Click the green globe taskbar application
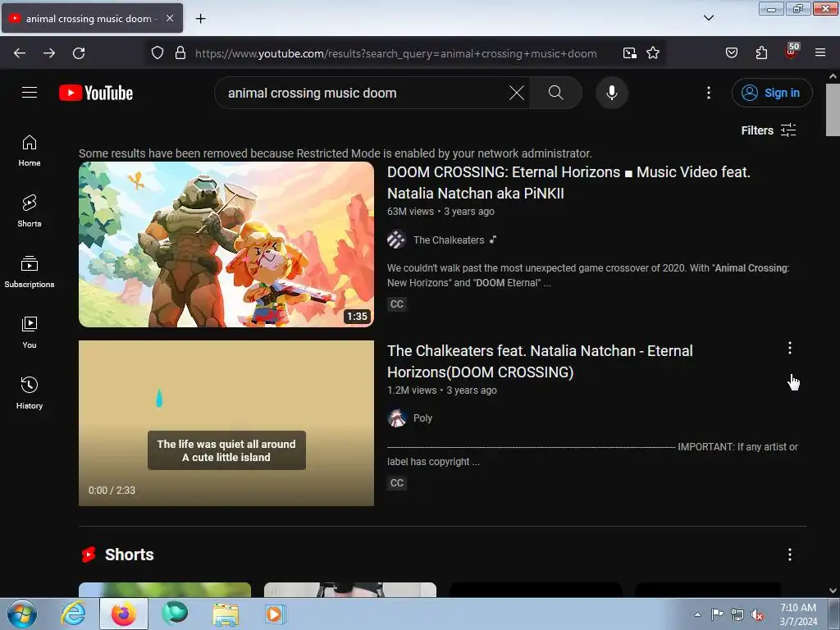This screenshot has height=630, width=840. 175,614
